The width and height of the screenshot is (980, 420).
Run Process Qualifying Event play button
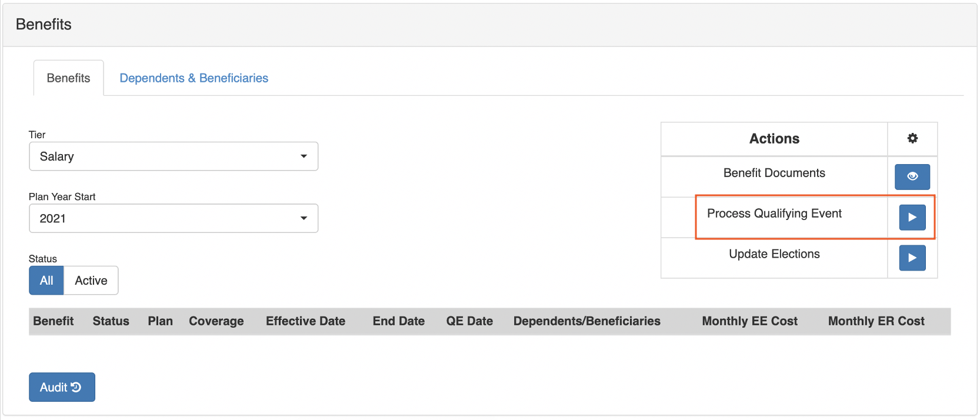912,217
